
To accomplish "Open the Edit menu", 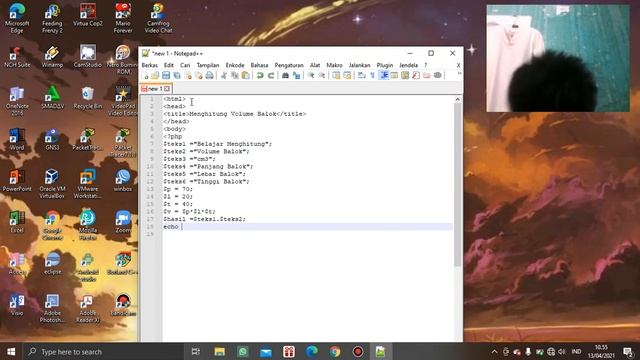I will click(x=169, y=65).
